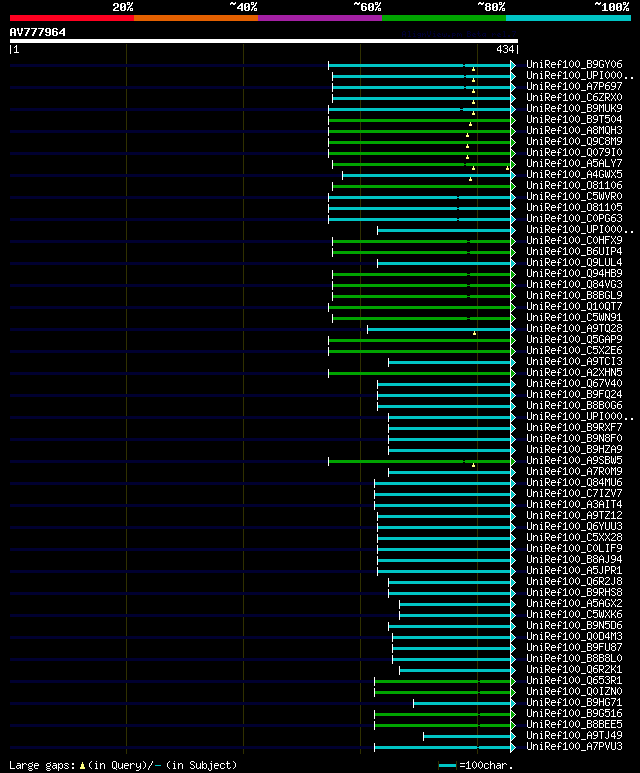Click the UniRef100_C5WN91 entry
The image size is (640, 773).
(x=574, y=318)
